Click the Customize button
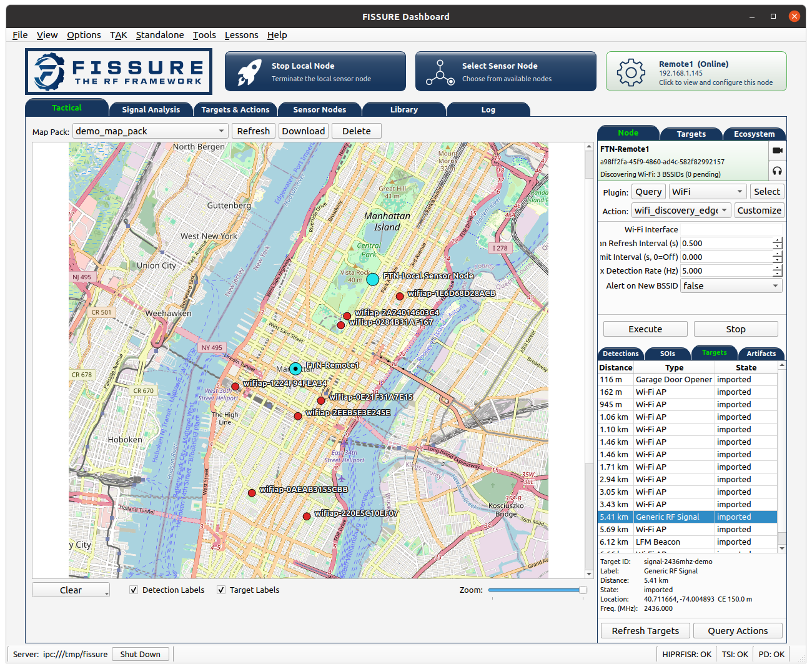The width and height of the screenshot is (812, 669). coord(760,211)
